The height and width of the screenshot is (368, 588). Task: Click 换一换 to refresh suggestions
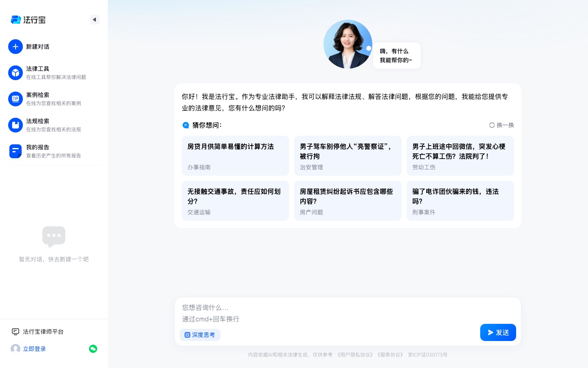(x=505, y=125)
